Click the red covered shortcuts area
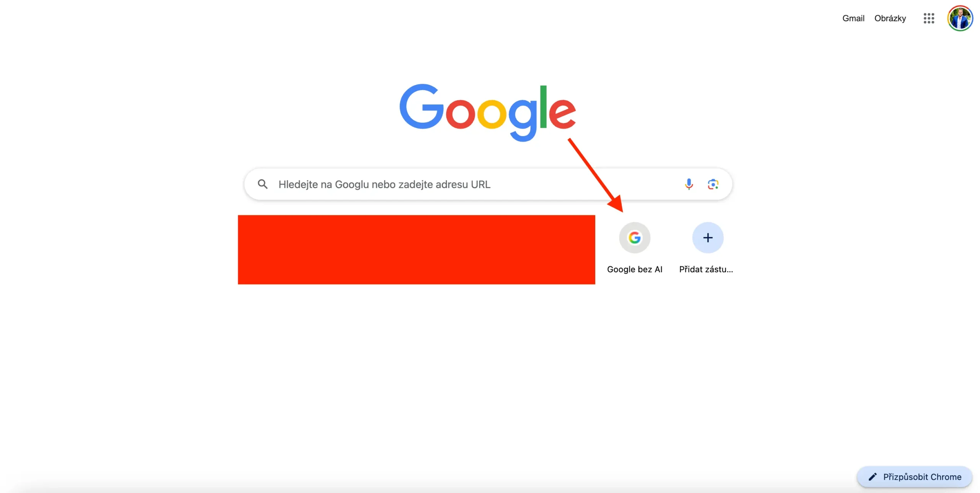 416,249
